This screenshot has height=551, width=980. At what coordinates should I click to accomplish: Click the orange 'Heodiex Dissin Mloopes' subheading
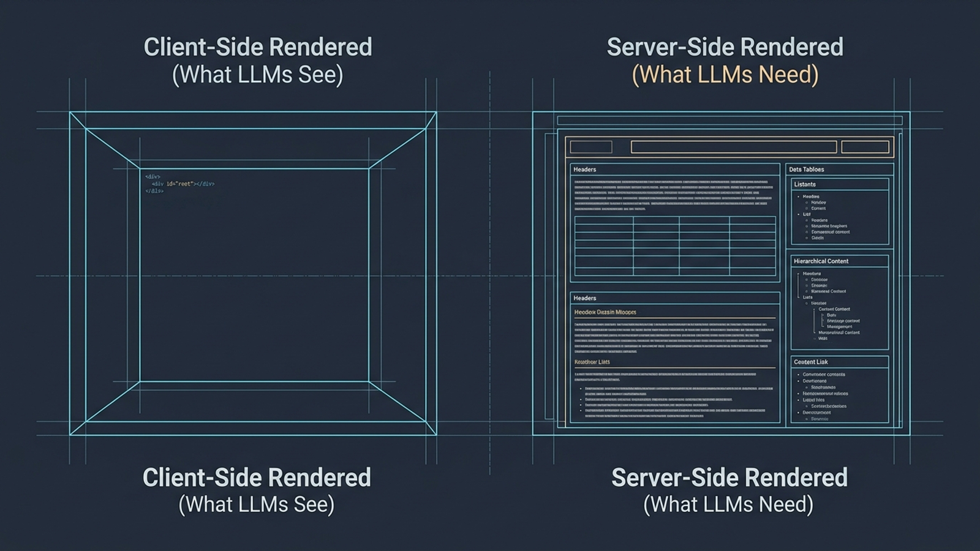pos(605,312)
